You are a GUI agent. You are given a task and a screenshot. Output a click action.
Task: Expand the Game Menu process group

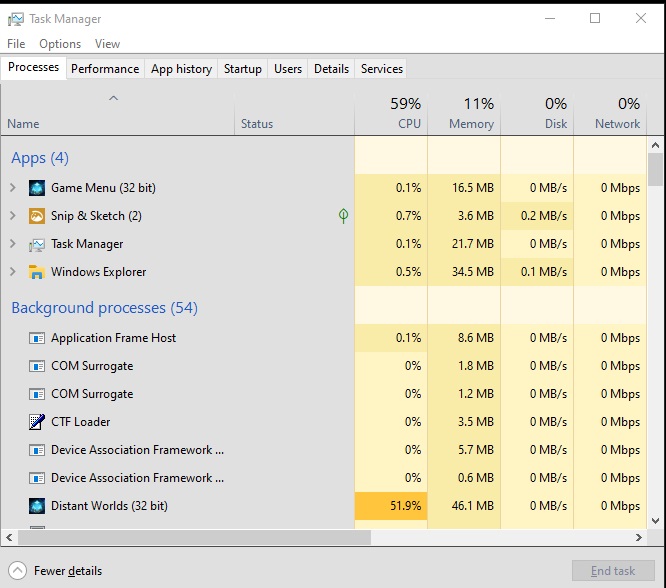click(x=13, y=188)
